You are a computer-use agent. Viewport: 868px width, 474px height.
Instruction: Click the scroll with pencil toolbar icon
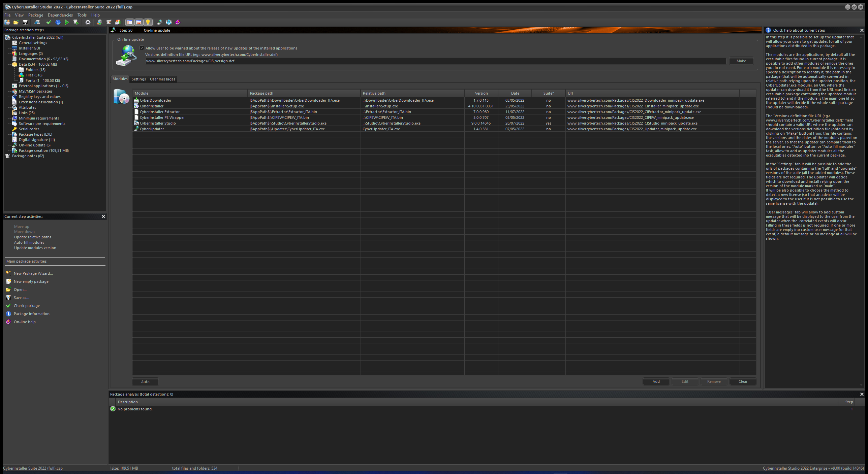point(109,22)
